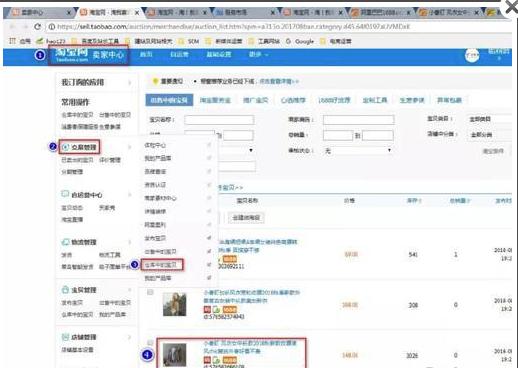Expand the 交易管理 sidebar chevron
518x368 pixels.
[x=130, y=147]
